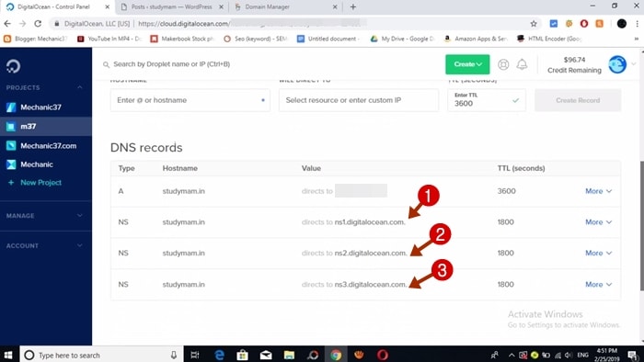The height and width of the screenshot is (362, 644).
Task: Open the notifications bell
Action: pos(522,64)
